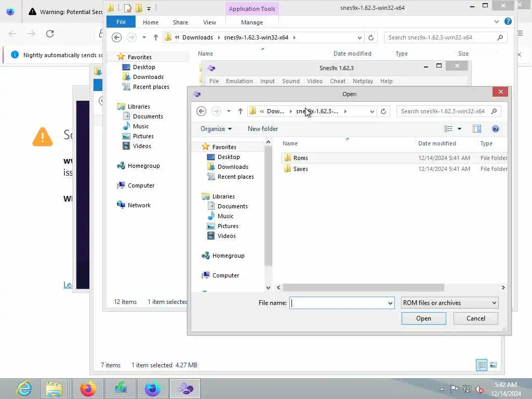Select Homegroup in Explorer sidebar
The image size is (532, 399).
click(143, 166)
